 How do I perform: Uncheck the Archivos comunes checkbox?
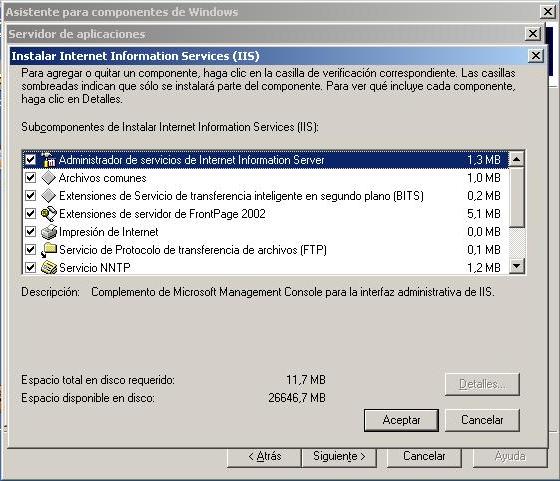pos(31,177)
